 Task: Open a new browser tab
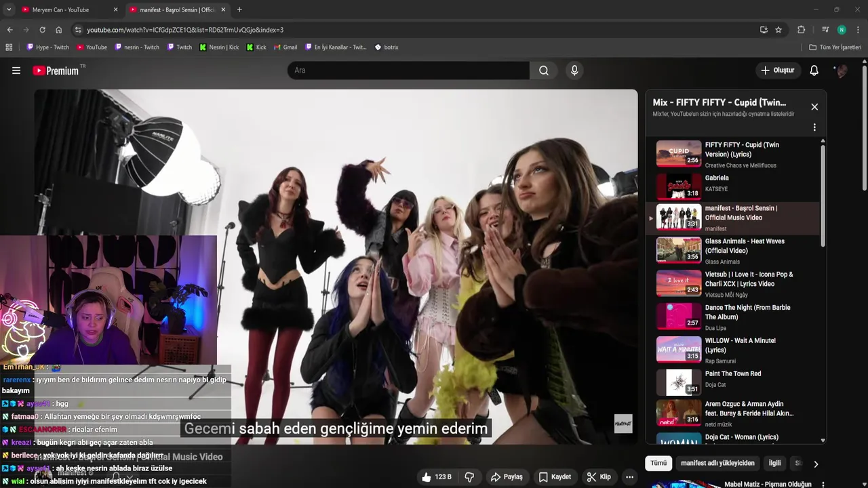[239, 9]
